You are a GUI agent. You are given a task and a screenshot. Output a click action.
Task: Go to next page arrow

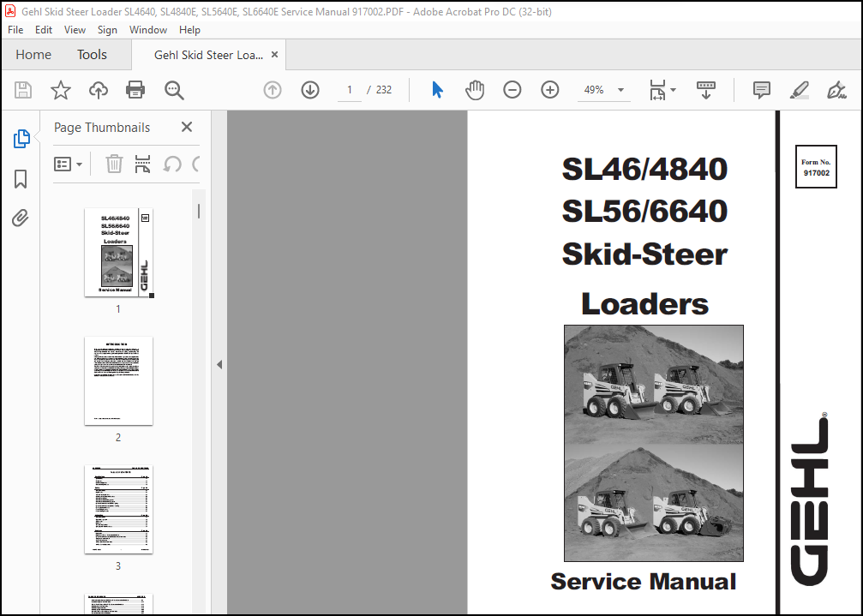pyautogui.click(x=310, y=90)
